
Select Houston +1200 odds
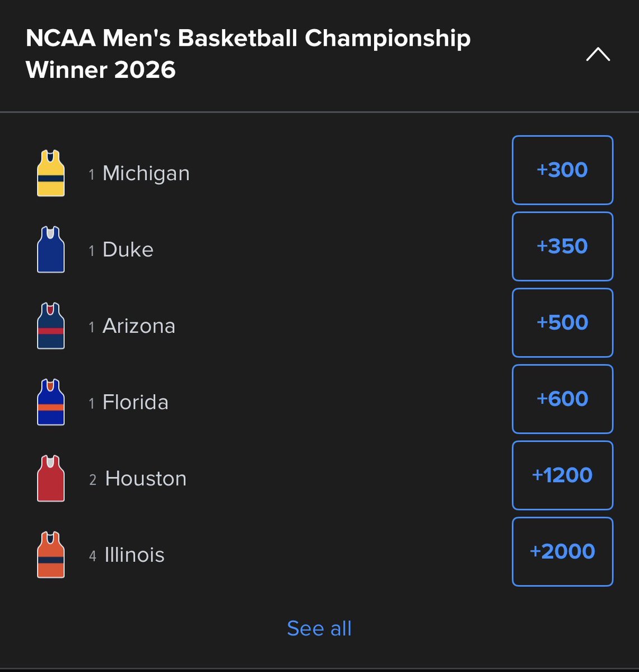[x=562, y=475]
